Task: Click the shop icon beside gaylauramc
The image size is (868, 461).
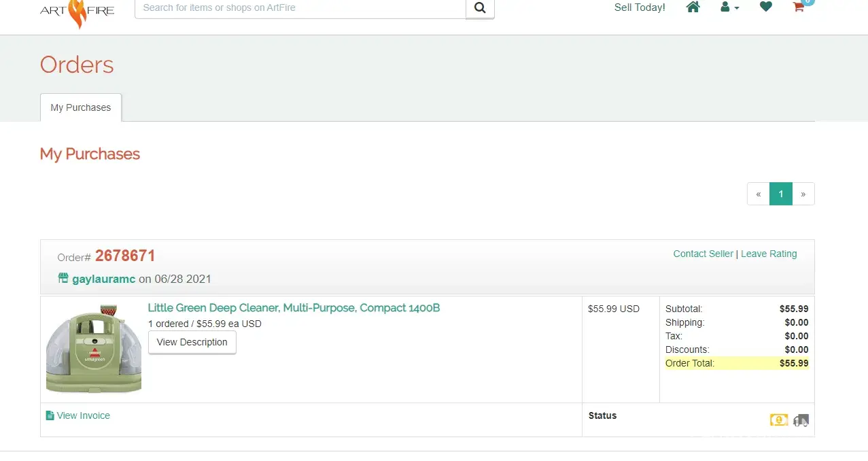Action: point(63,278)
